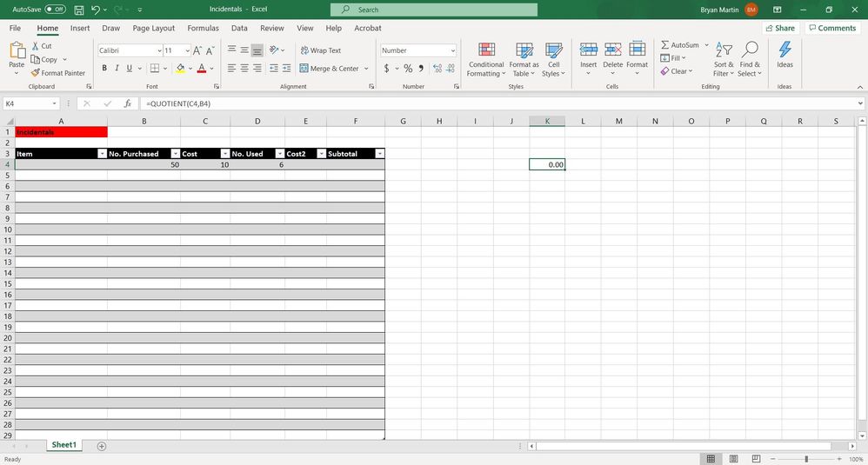This screenshot has width=868, height=465.
Task: Click Merge & Center button
Action: 330,69
